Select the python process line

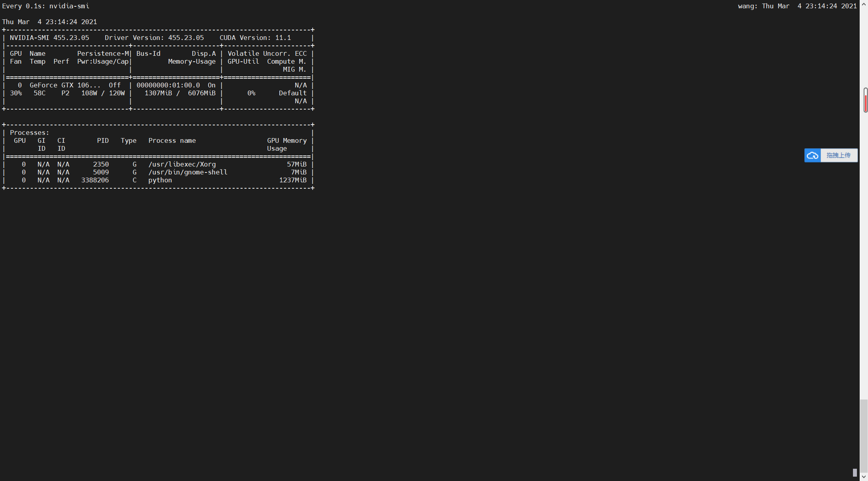pos(160,180)
